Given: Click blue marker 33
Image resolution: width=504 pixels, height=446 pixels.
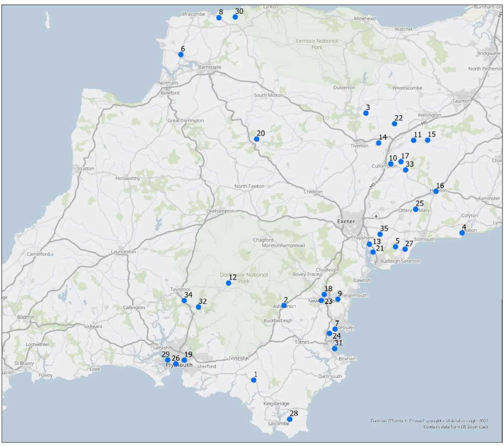Looking at the screenshot, I should [406, 170].
